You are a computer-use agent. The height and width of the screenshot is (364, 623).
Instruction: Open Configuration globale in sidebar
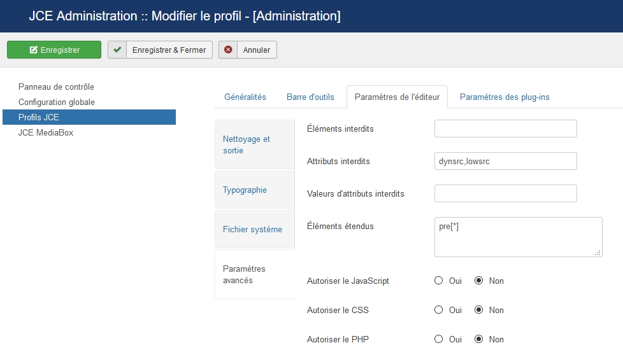57,102
